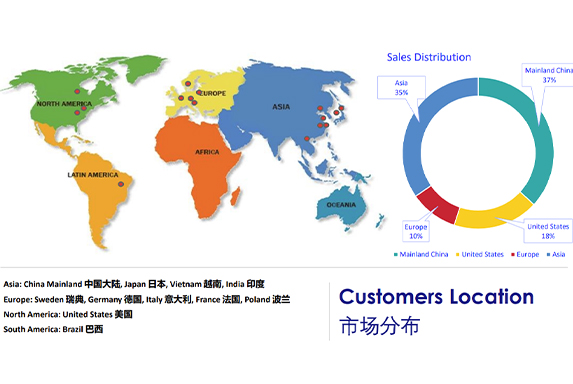Screen dimensions: 573x384
Task: Click the blue Asia legend square
Action: tap(549, 255)
